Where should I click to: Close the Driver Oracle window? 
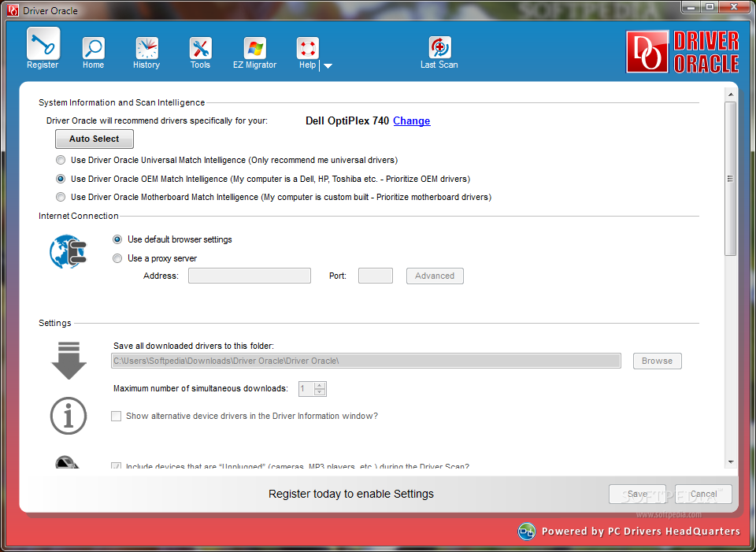tap(735, 6)
